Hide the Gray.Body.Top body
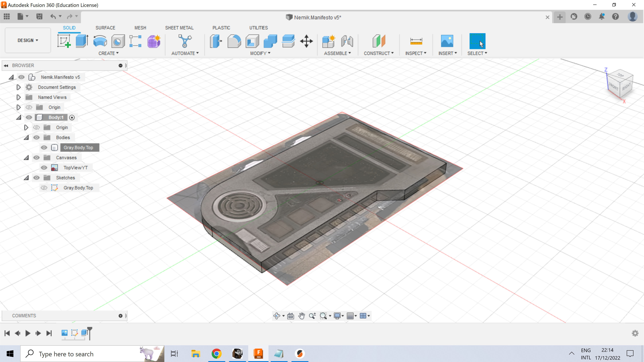The height and width of the screenshot is (362, 644). coord(44,148)
